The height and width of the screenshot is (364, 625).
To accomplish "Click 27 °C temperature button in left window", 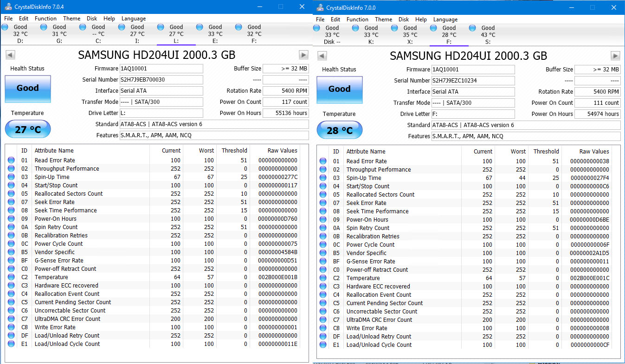I will click(x=28, y=130).
